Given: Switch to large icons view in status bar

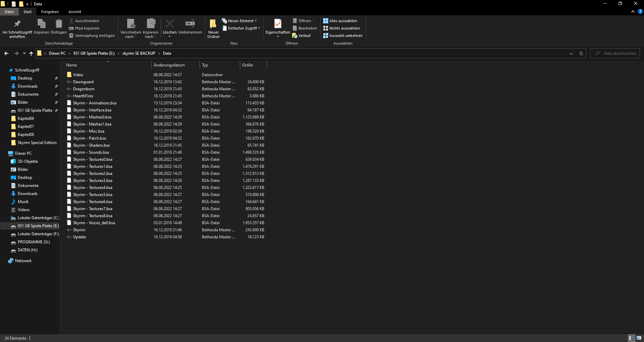Looking at the screenshot, I should (639, 338).
